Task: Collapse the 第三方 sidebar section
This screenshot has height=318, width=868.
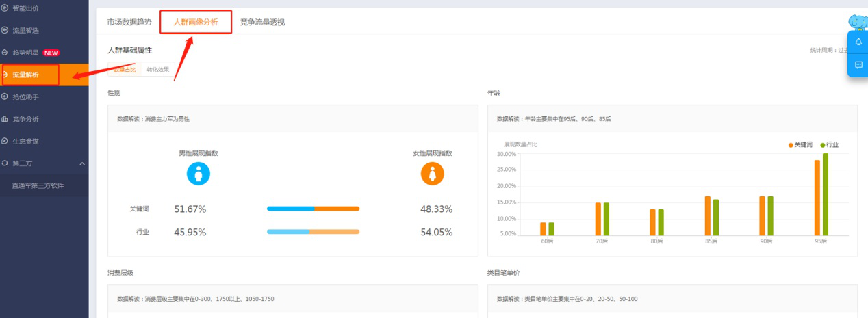Action: point(82,163)
